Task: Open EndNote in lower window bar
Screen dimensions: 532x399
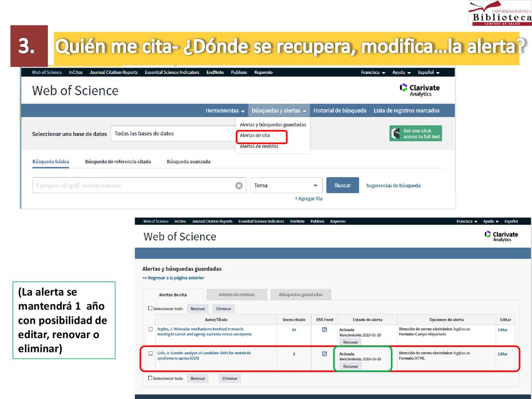Action: pos(297,221)
